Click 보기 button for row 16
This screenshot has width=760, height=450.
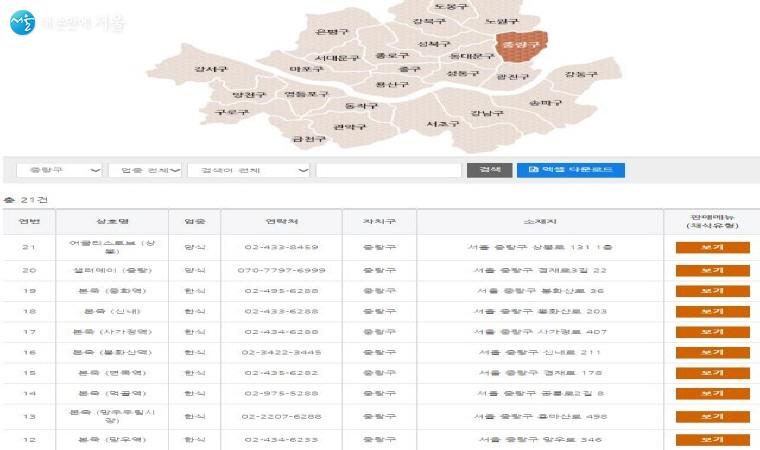[x=712, y=352]
